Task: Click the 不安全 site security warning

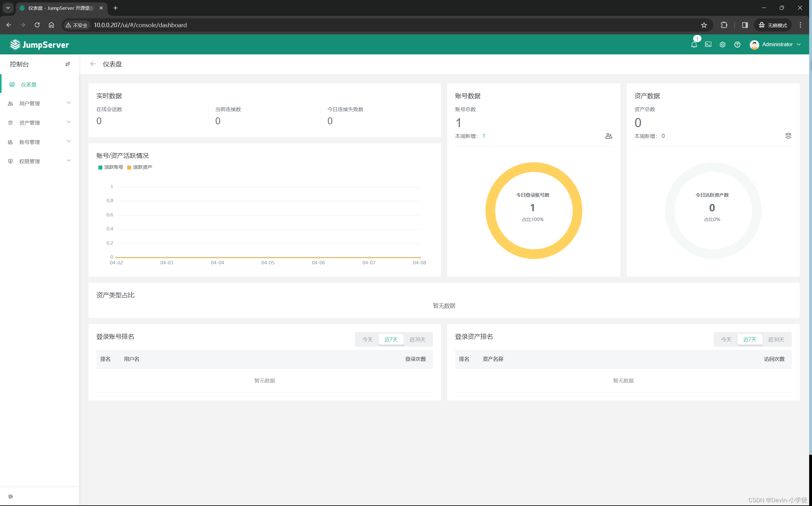Action: click(x=76, y=25)
